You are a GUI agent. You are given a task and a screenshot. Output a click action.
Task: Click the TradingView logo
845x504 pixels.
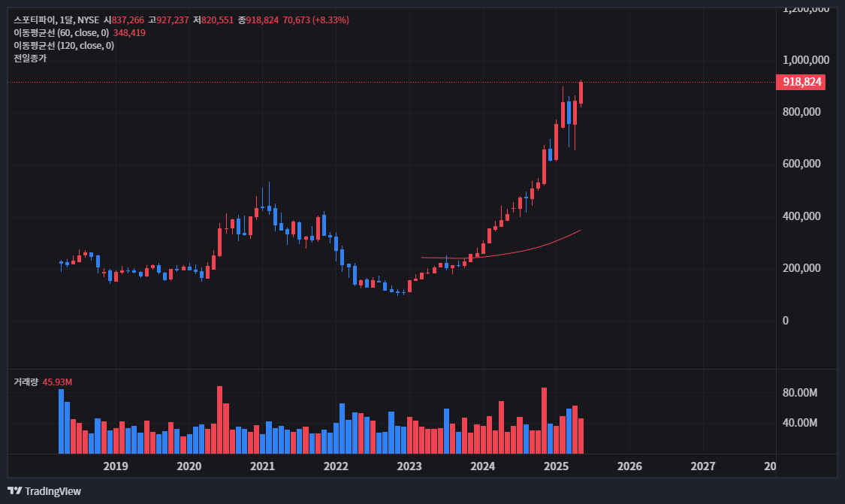click(x=44, y=491)
